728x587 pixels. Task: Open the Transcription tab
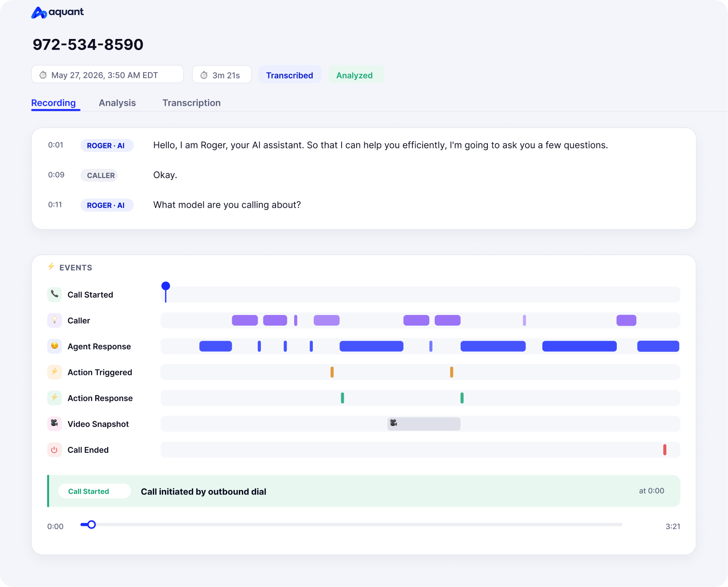[191, 103]
